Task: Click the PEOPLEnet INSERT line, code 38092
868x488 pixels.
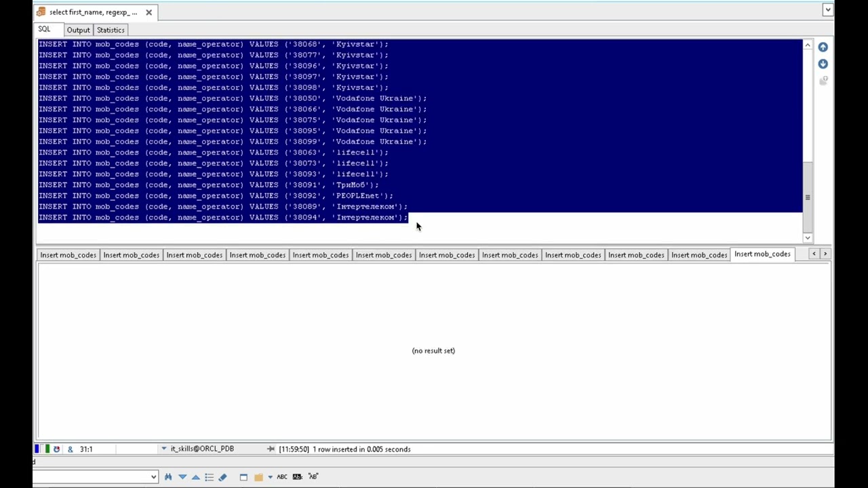Action: (216, 196)
